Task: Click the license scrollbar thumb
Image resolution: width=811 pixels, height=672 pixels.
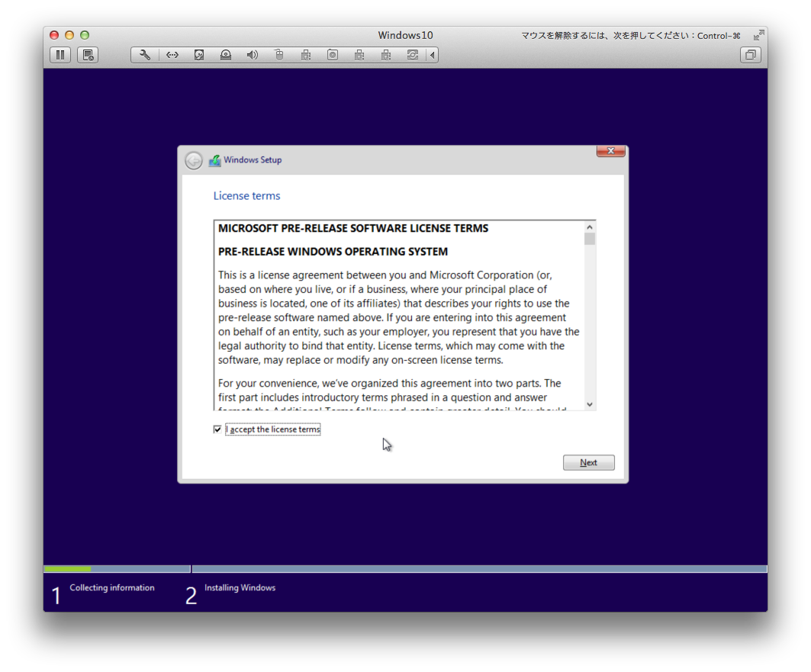Action: tap(590, 239)
